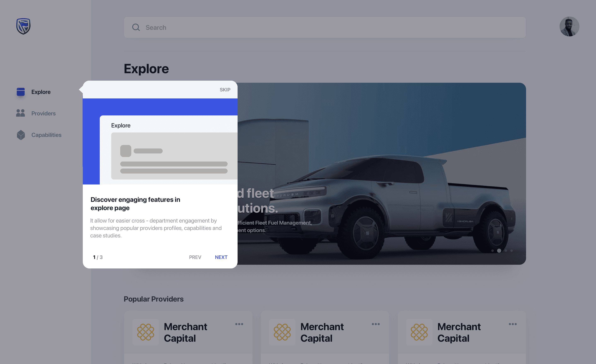Click the Explore sidebar icon

21,92
